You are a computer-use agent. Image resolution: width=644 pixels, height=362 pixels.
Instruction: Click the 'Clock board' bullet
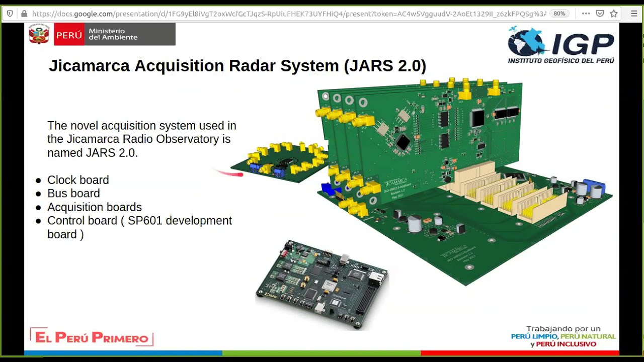pos(78,180)
